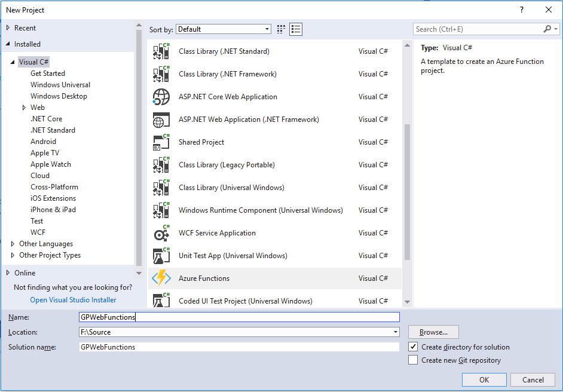Collapse the Visual C# node
Screen dimensions: 563x392
[13, 62]
